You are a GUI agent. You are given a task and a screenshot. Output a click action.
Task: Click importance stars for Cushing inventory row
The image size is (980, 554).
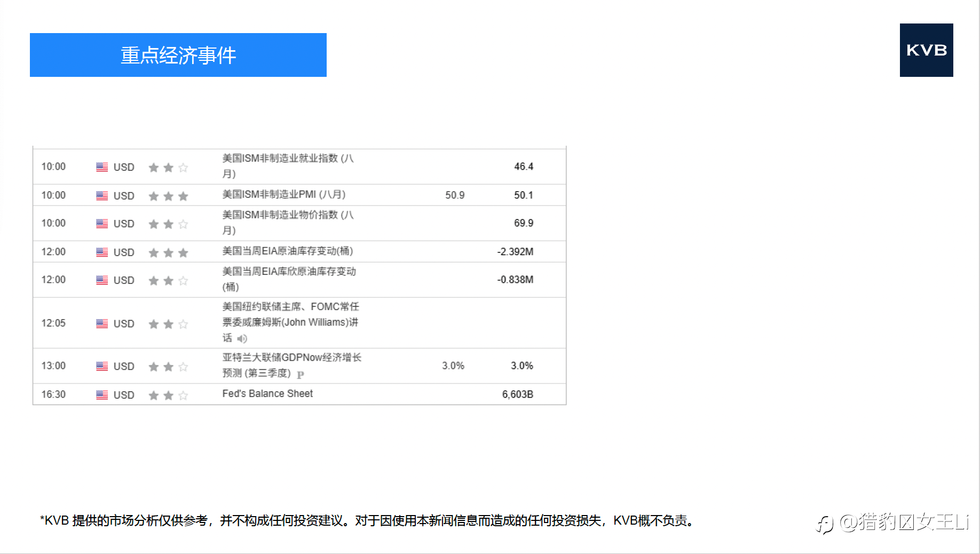pyautogui.click(x=168, y=281)
